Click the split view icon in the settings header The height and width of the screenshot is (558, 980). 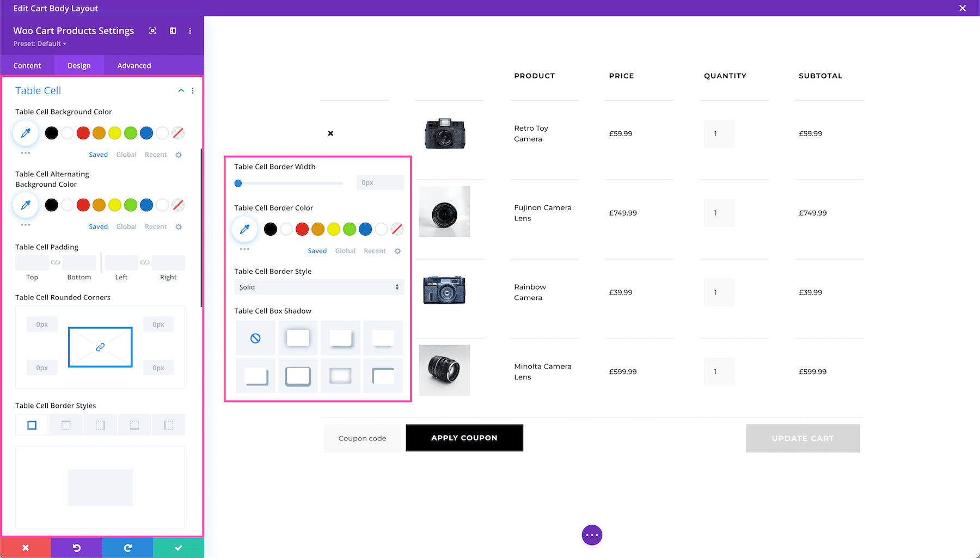[x=173, y=31]
